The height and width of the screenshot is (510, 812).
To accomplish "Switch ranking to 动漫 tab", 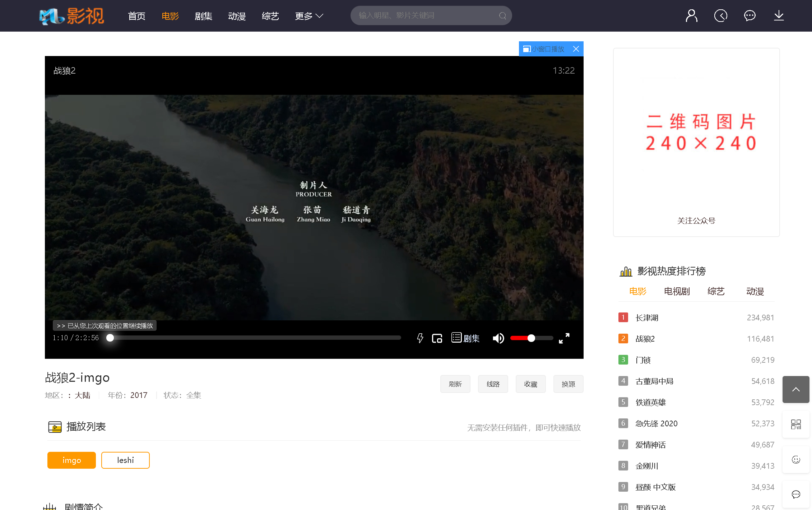I will point(755,291).
